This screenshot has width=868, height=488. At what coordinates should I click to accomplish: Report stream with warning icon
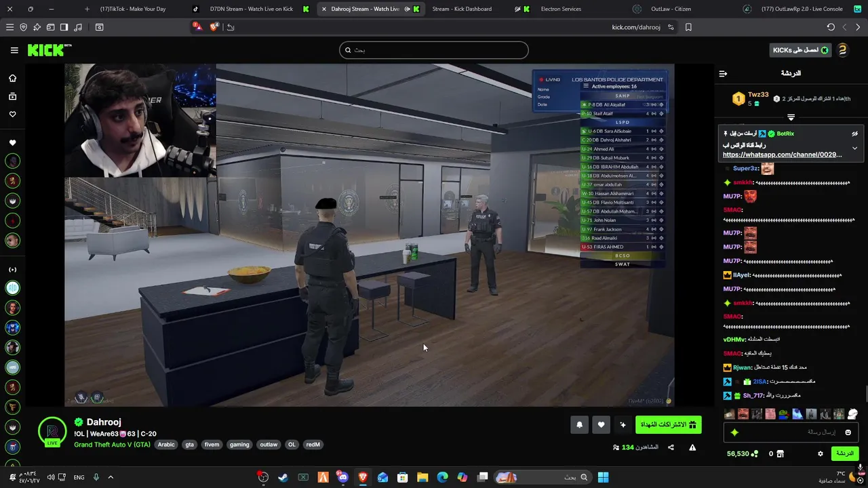692,447
